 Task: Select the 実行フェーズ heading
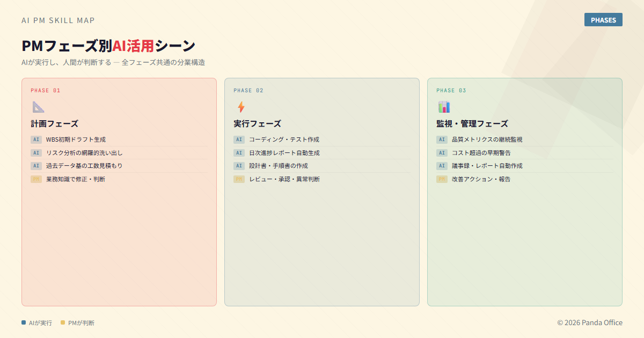tap(257, 123)
